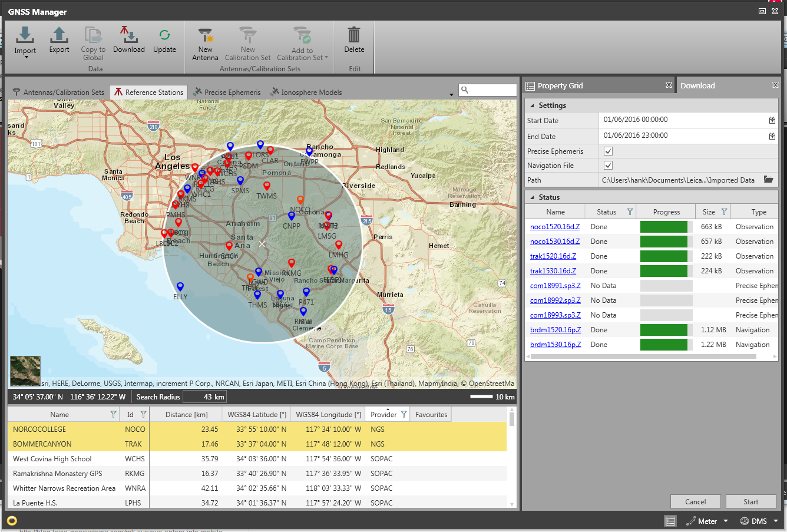Viewport: 787px width, 532px height.
Task: Click the Delete icon in the Edit group
Action: coord(354,38)
